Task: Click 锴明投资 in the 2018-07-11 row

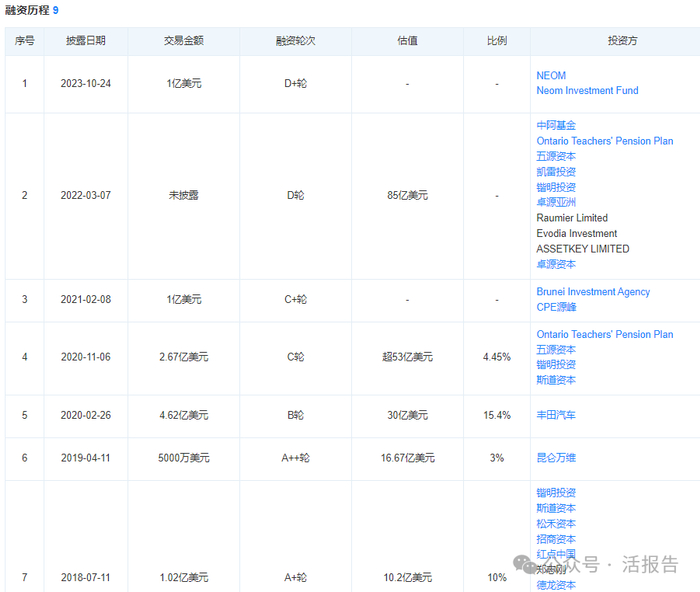Action: [x=556, y=493]
